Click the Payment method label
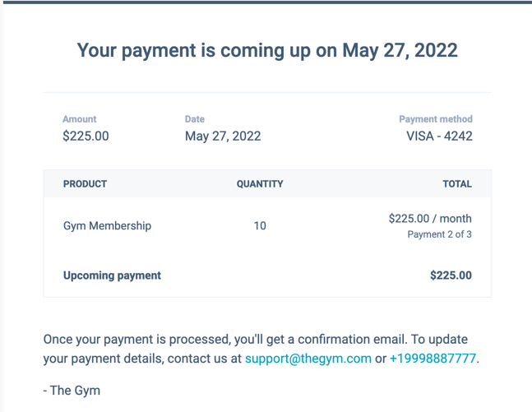Viewport: 532px width, 412px height. (x=435, y=119)
